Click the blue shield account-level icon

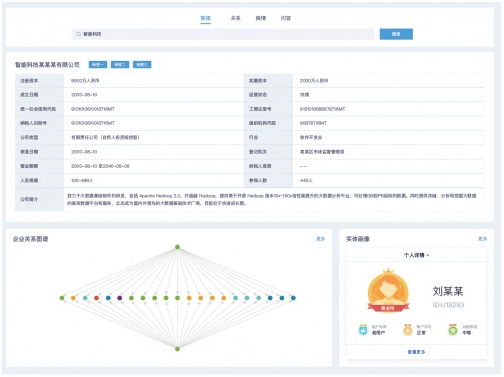363,330
